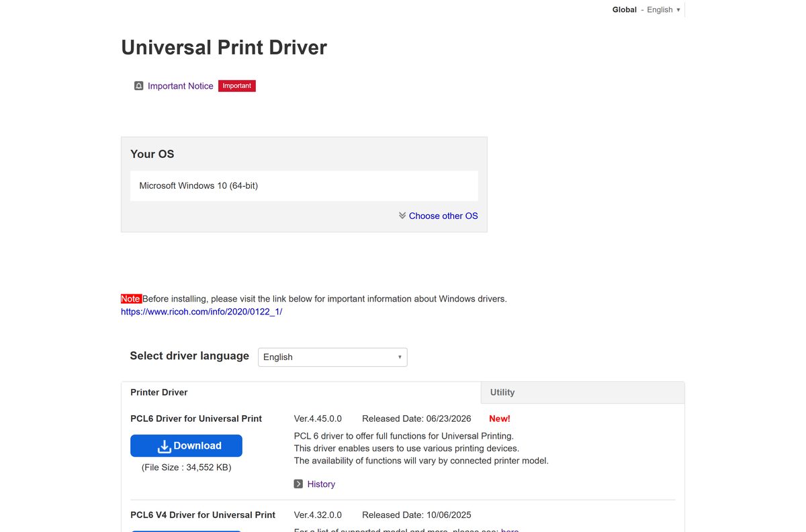Open the Important Notice link

click(181, 86)
